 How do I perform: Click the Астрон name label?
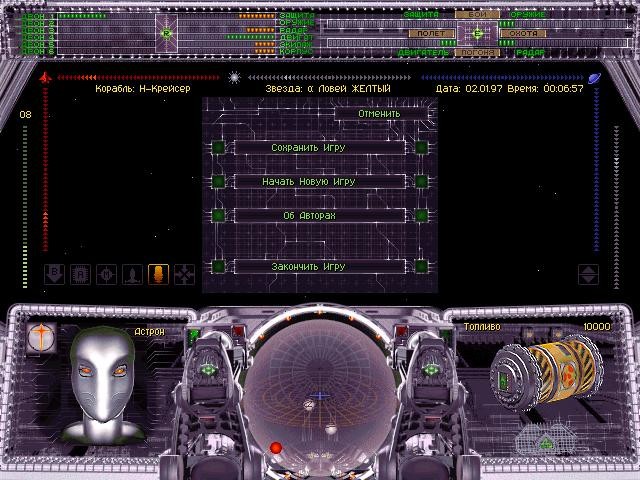coord(149,332)
